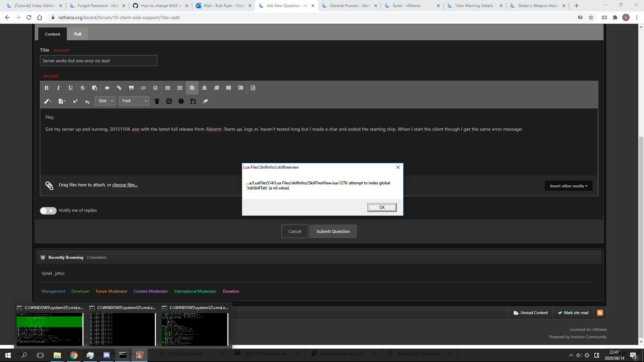Click the Bold formatting icon
644x362 pixels.
46,87
